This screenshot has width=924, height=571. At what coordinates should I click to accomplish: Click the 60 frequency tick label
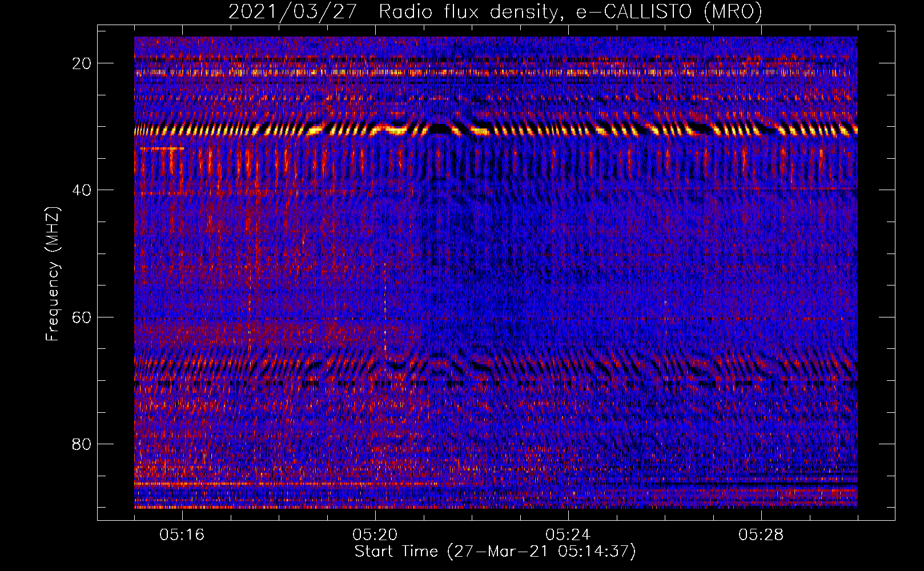pyautogui.click(x=82, y=317)
